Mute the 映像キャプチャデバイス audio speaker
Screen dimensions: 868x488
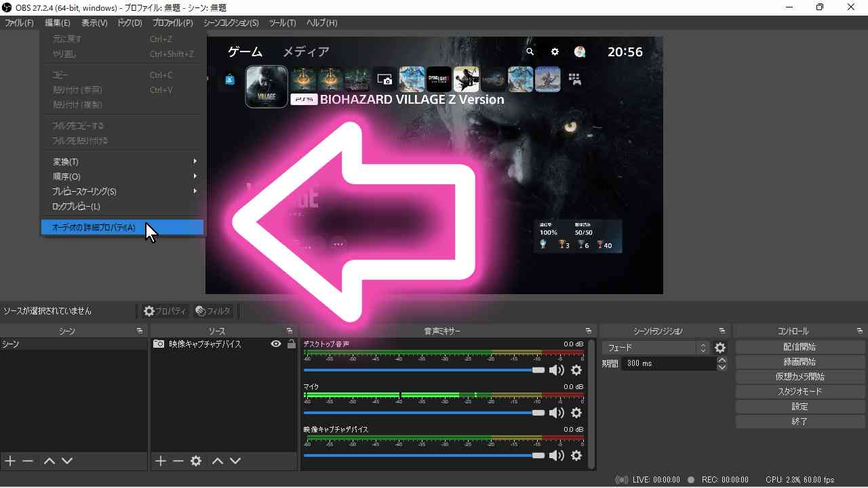point(557,455)
